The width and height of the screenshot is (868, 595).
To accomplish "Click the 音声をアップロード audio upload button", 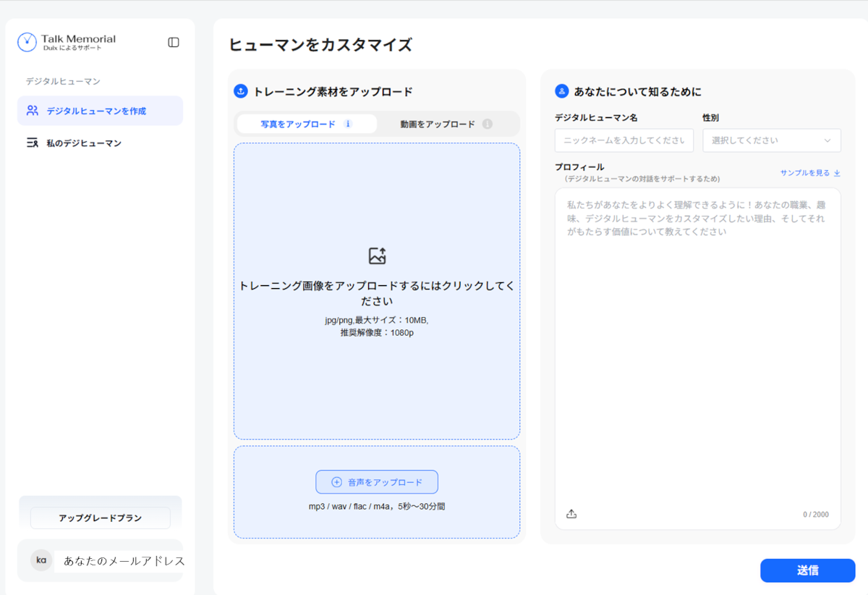I will click(x=376, y=481).
